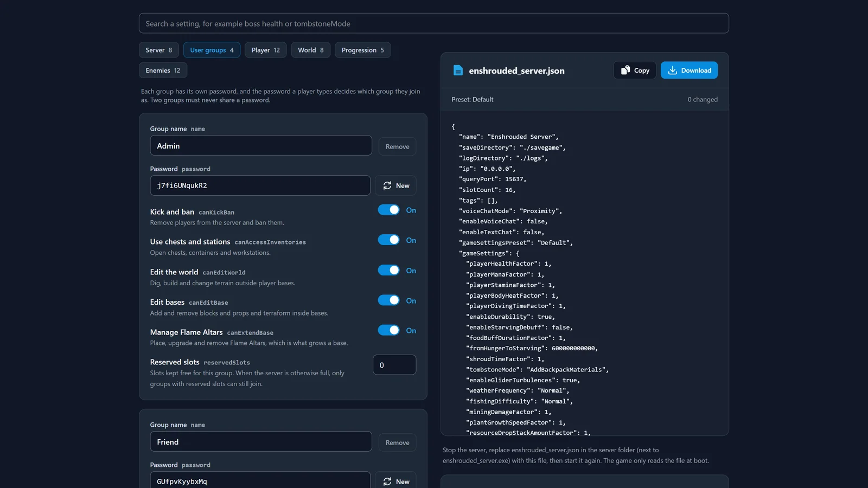868x488 pixels.
Task: Click the Reserved slots number field
Action: point(394,365)
